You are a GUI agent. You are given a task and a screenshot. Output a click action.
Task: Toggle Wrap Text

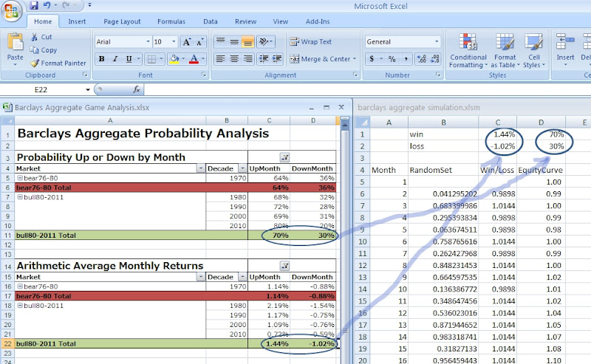pos(311,42)
